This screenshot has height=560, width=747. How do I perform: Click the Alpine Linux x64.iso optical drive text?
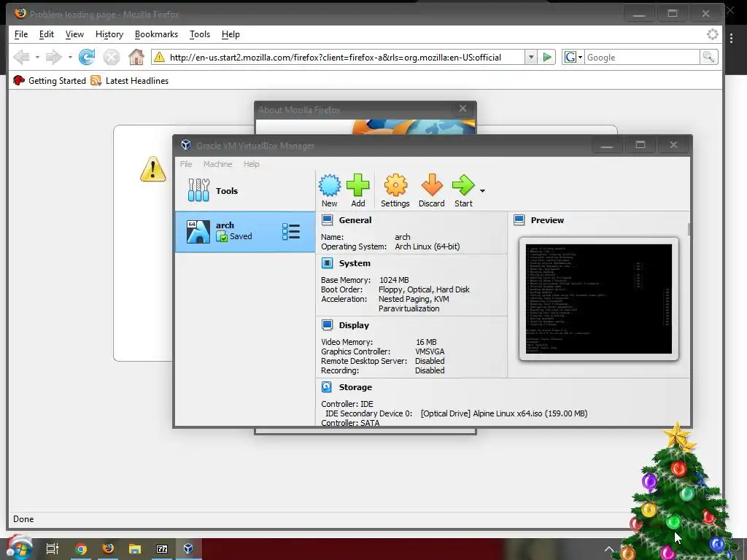[x=504, y=413]
